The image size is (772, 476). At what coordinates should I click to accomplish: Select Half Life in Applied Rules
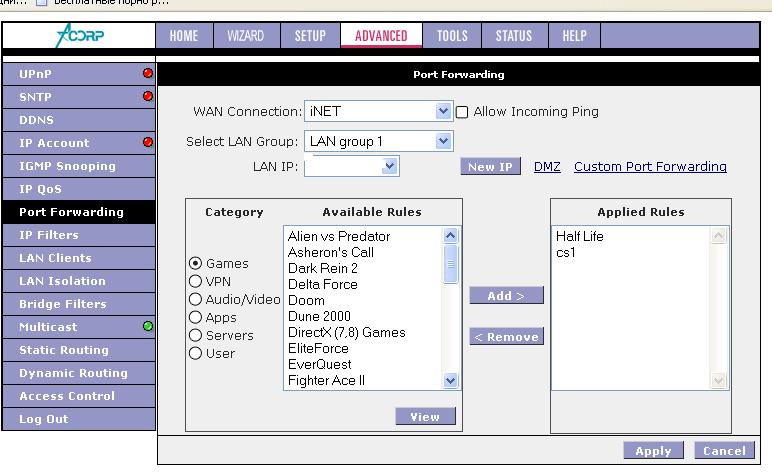580,237
